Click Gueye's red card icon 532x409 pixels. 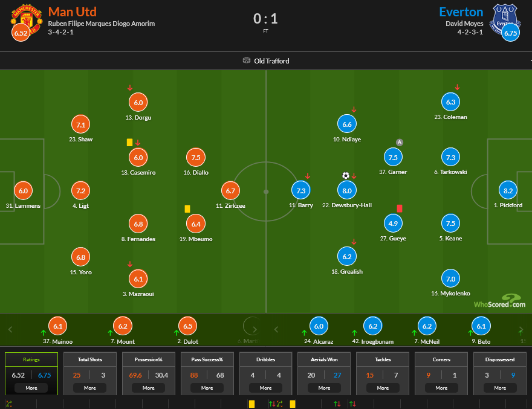[x=400, y=208]
